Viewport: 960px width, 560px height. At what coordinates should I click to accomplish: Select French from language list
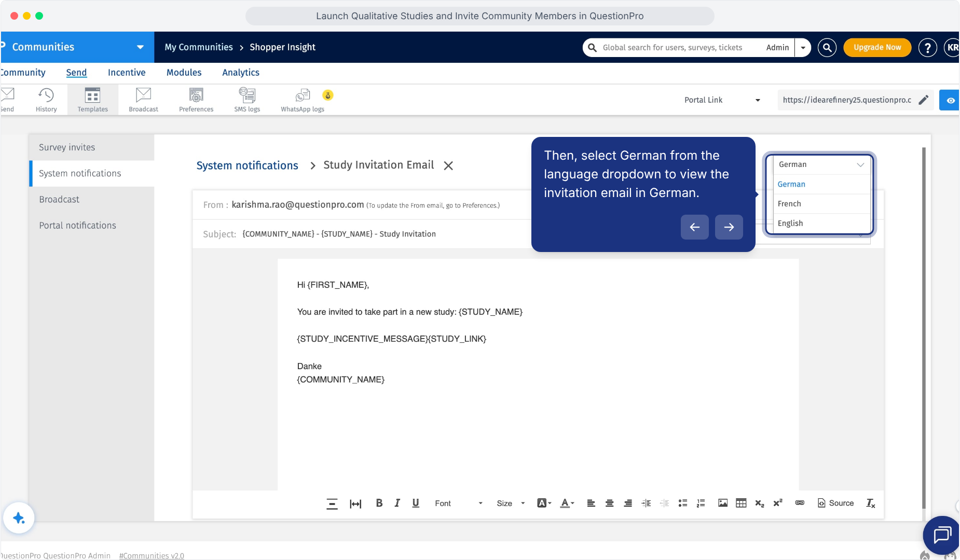click(x=821, y=204)
